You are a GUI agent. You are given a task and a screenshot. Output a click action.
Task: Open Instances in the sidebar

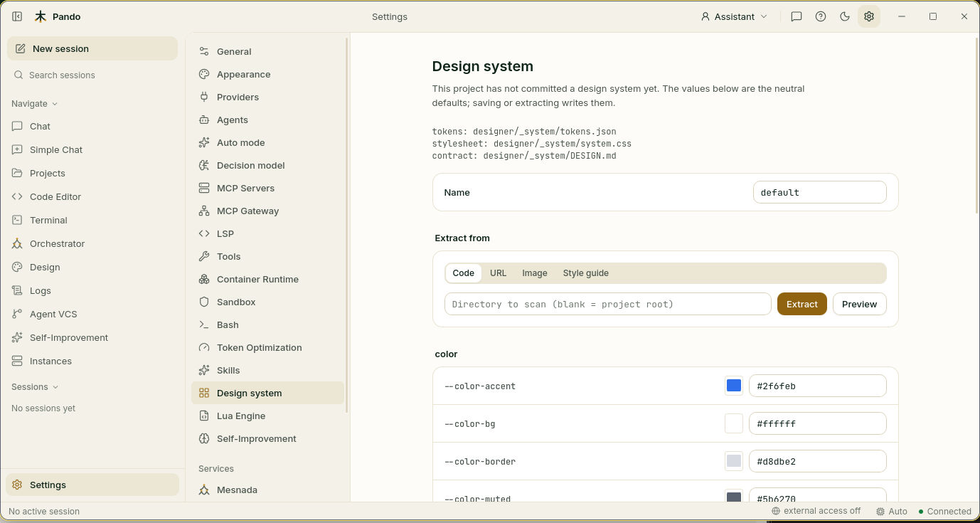pyautogui.click(x=92, y=361)
